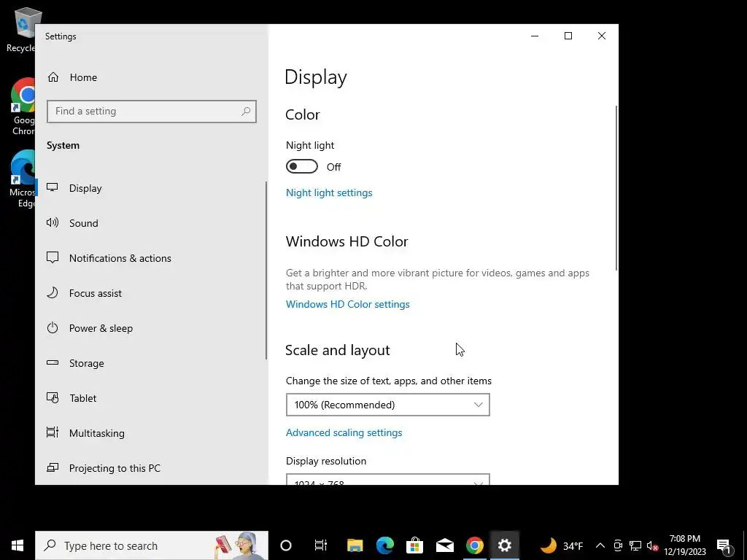
Task: Click the Display page vertical scrollbar
Action: 616,188
